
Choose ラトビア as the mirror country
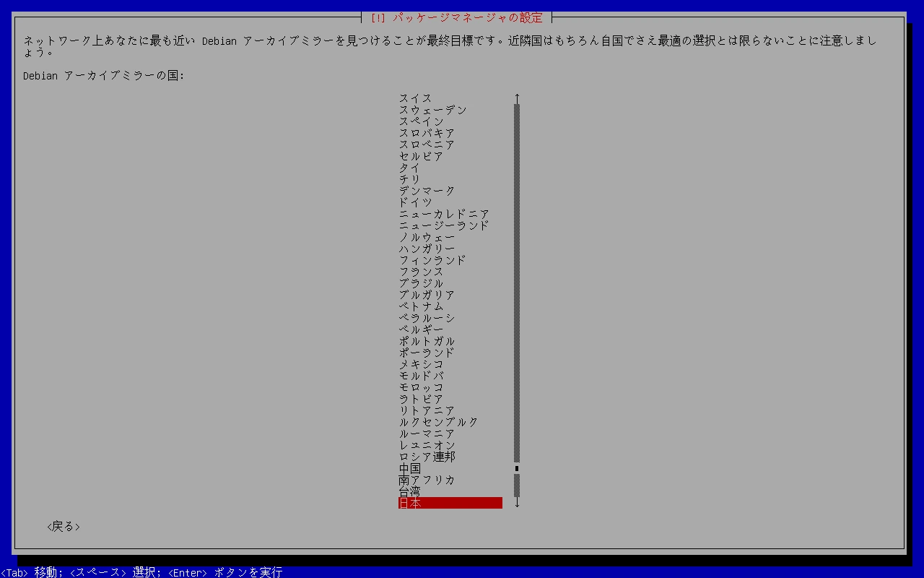pyautogui.click(x=421, y=399)
